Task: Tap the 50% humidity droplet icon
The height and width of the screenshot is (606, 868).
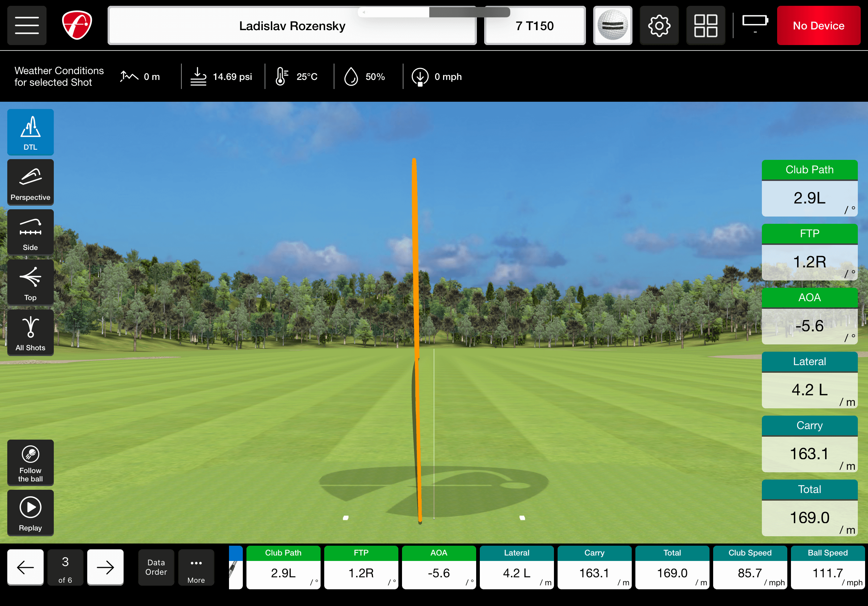Action: [x=351, y=76]
